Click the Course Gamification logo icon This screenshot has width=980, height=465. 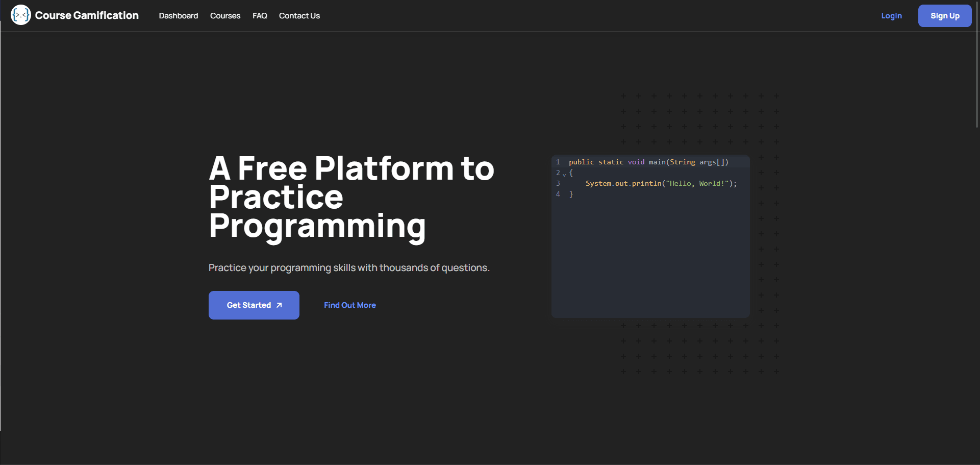click(x=20, y=14)
